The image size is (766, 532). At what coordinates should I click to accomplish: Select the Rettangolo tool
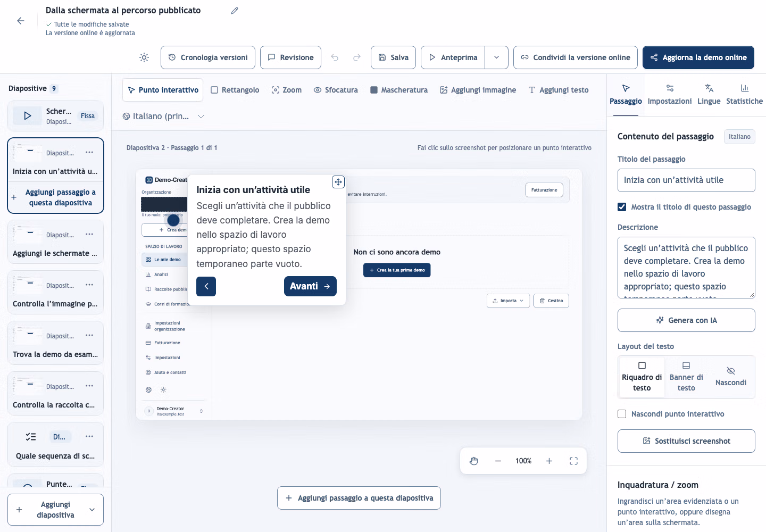click(235, 90)
